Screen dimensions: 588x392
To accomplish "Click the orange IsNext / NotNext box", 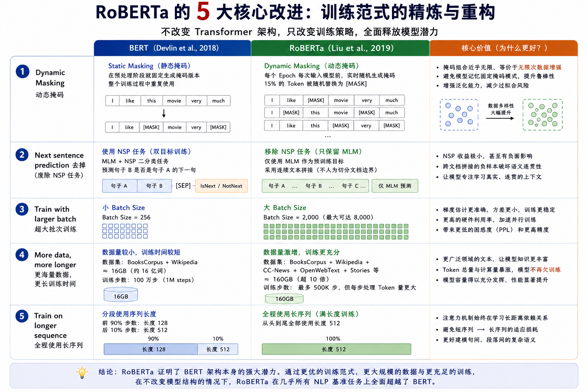I will (221, 186).
